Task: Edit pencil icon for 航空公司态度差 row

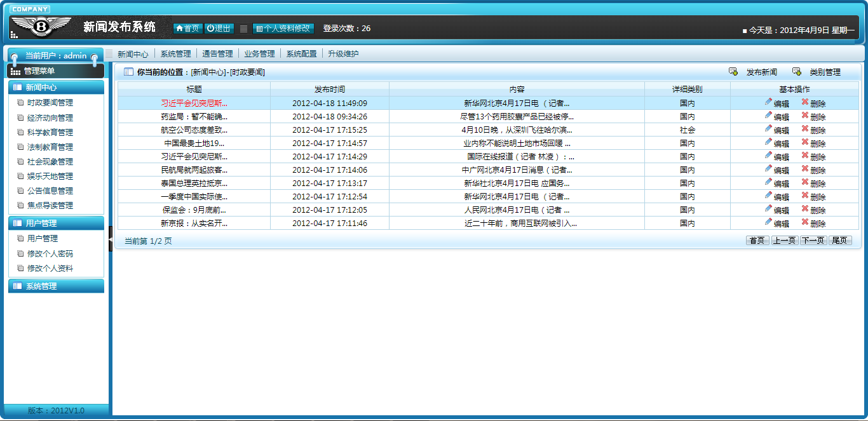Action: (769, 129)
